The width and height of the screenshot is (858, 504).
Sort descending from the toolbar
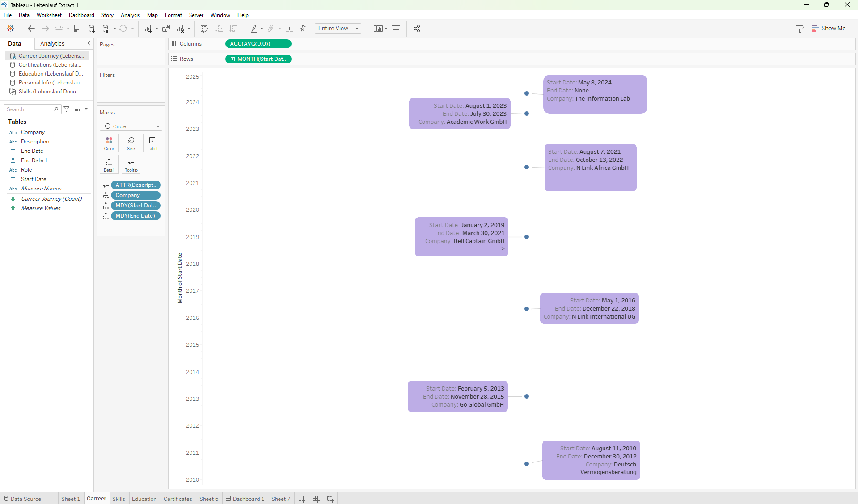pos(233,29)
